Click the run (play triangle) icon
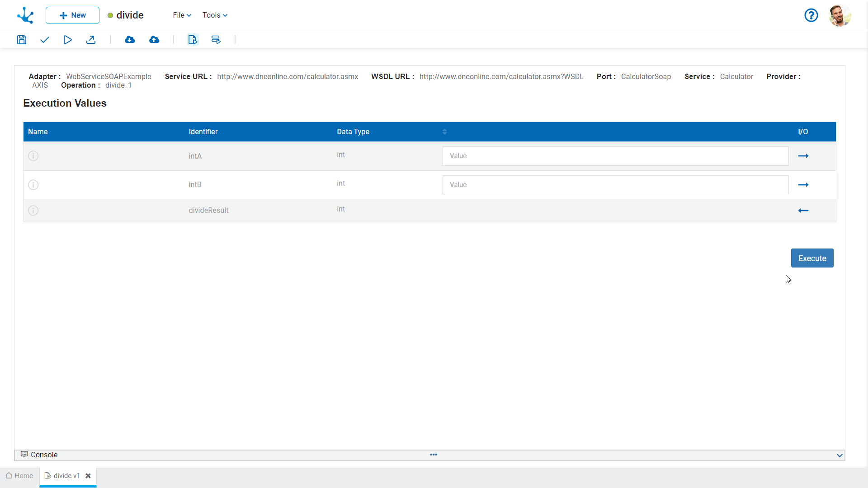The width and height of the screenshot is (868, 488). (x=67, y=40)
